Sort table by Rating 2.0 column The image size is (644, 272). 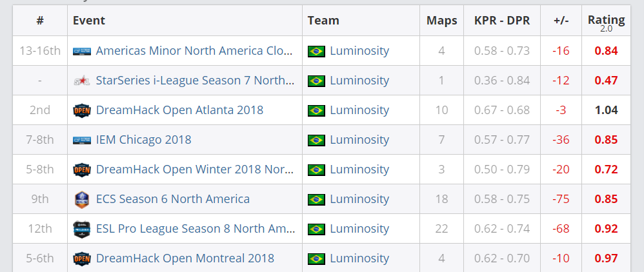click(606, 21)
